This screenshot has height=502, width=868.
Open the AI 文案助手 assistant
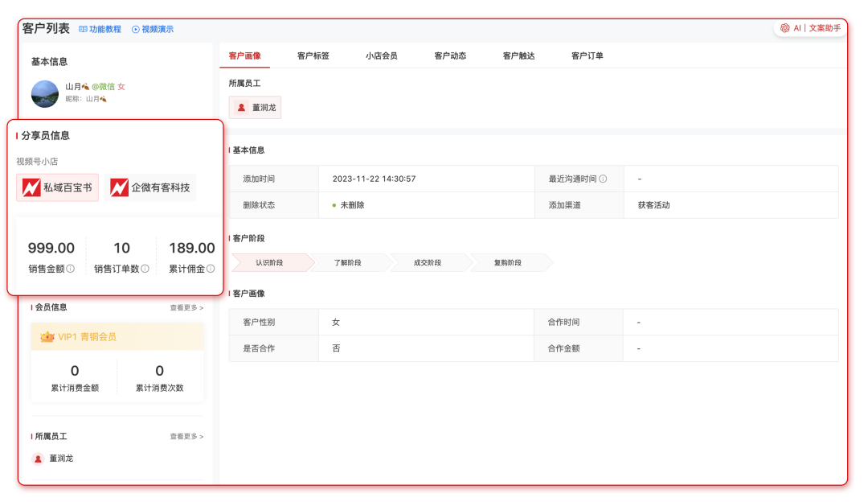click(x=810, y=28)
